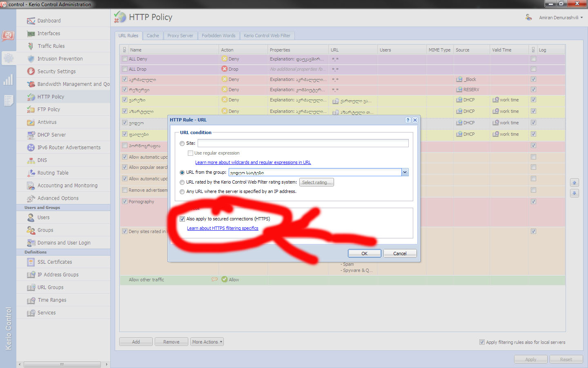Click Select rating button
The image size is (588, 368).
[316, 182]
